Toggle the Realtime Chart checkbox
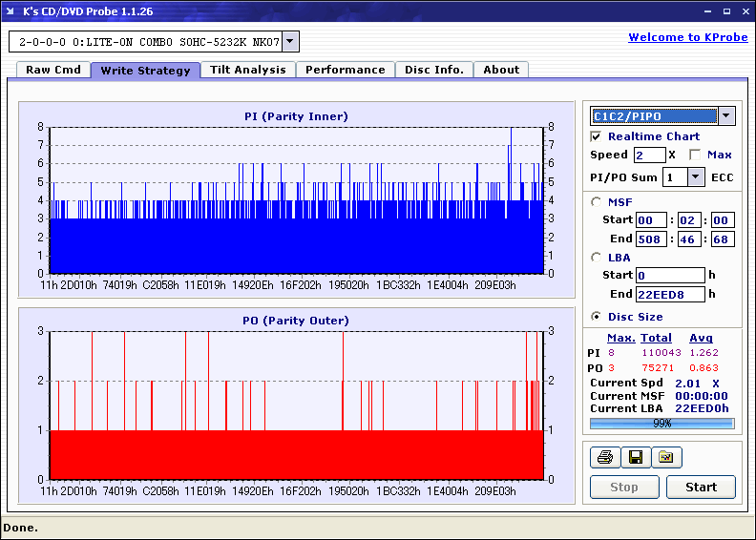 597,137
